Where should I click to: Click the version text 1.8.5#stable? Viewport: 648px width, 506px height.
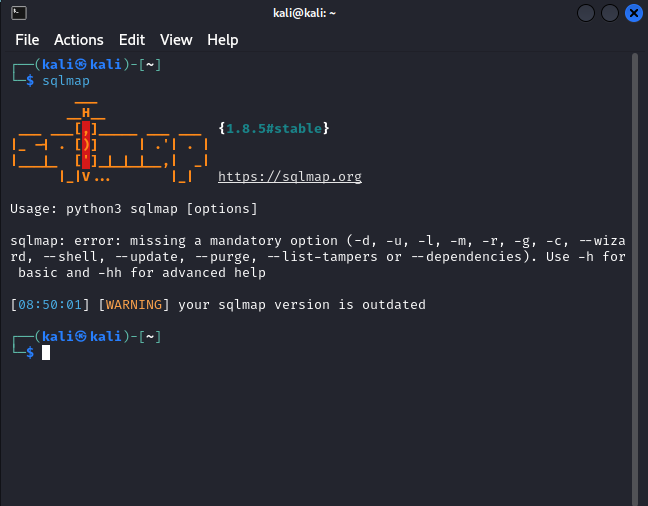coord(274,129)
